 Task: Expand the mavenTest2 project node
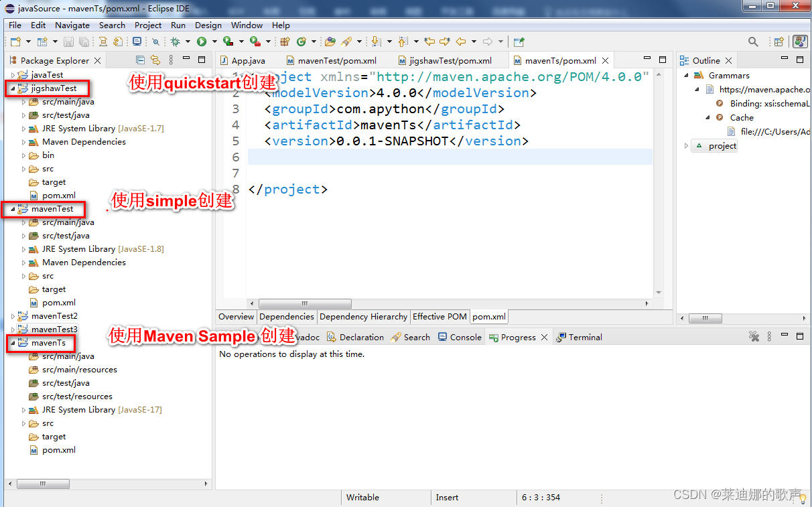click(13, 316)
